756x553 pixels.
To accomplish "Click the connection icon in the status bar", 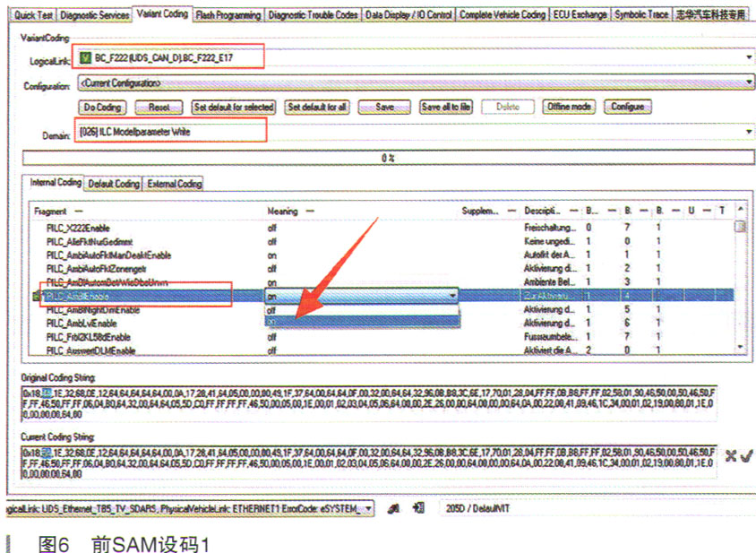I will [x=393, y=509].
